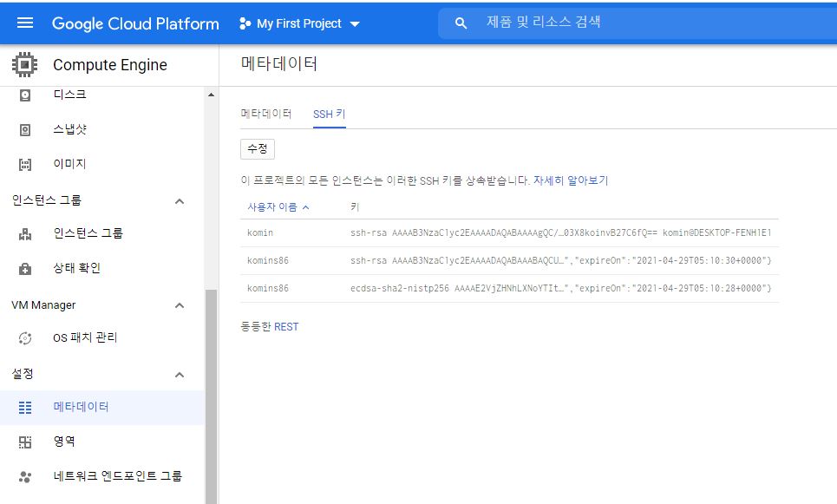Click the 인스턴스 그룹 item icon
This screenshot has height=504, width=837.
(25, 234)
